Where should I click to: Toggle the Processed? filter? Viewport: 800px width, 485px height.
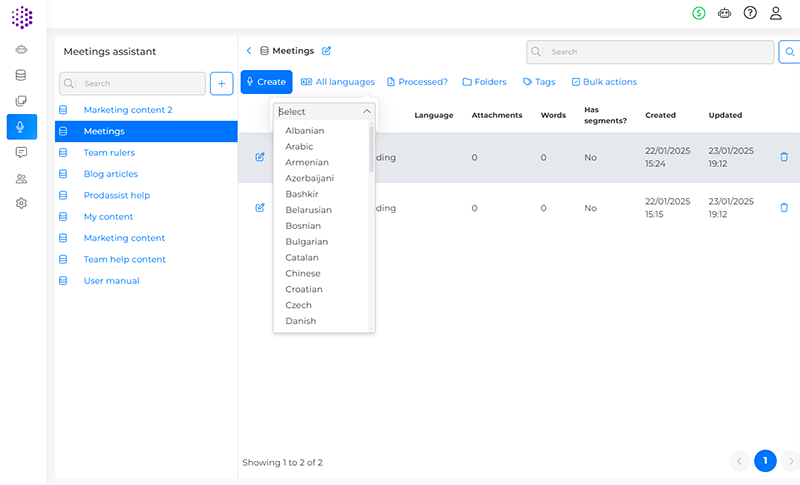[x=417, y=82]
